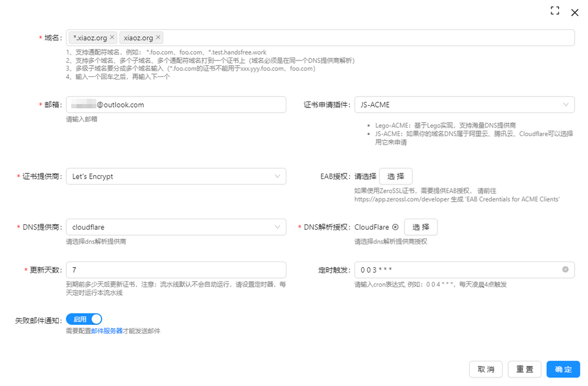Close the certificate dialog with X
This screenshot has width=588, height=386.
[574, 13]
